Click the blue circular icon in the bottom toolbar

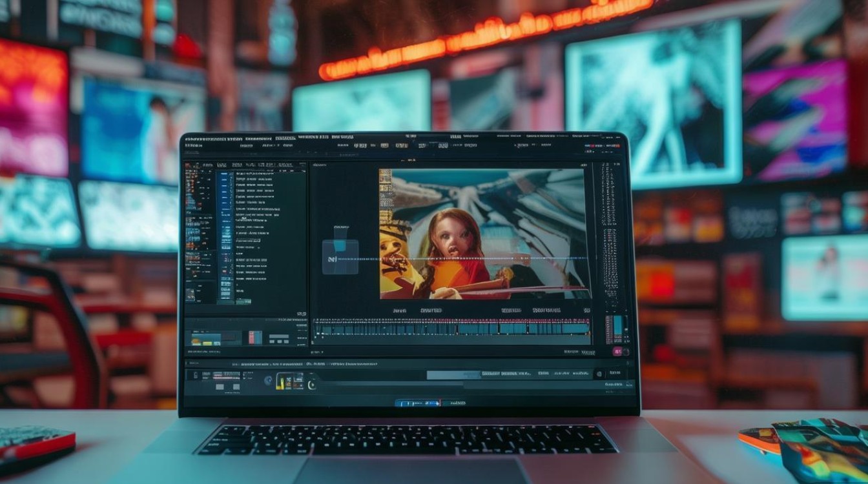point(269,381)
